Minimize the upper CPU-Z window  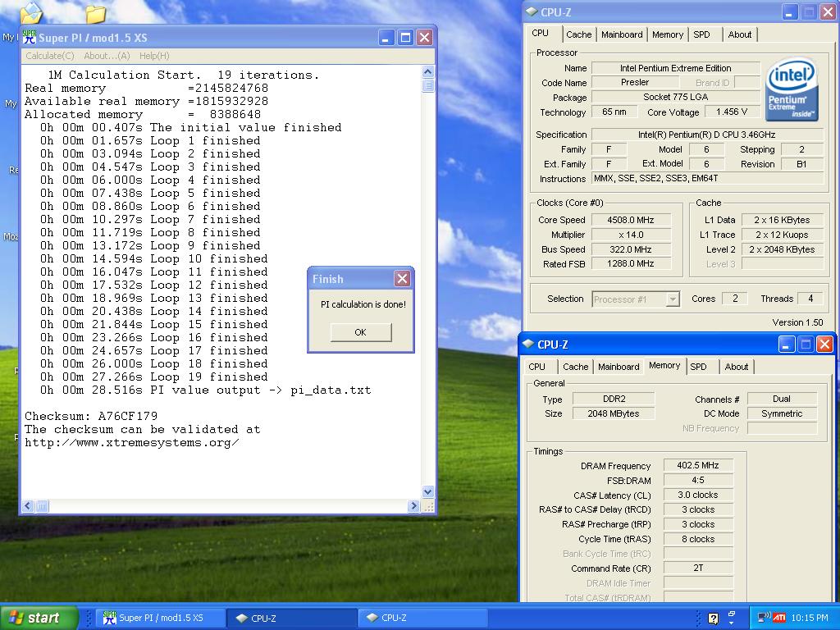coord(789,12)
